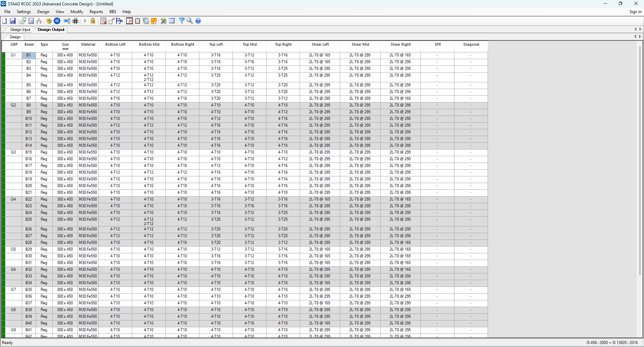This screenshot has width=644, height=347.
Task: Select the Design sub-tab
Action: point(15,37)
